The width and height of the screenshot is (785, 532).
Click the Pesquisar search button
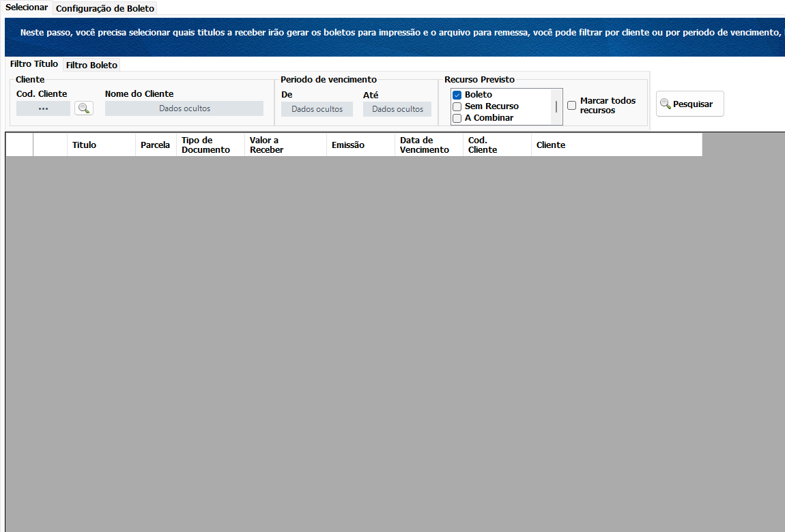click(690, 104)
